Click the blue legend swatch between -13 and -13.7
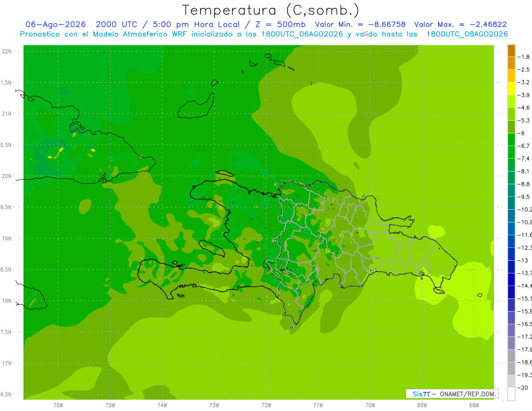The height and width of the screenshot is (411, 532). (x=511, y=267)
